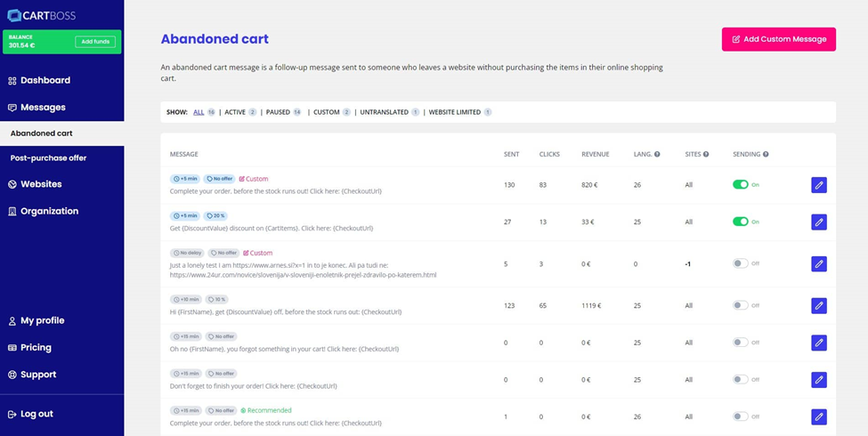Click the Add Custom Message button

pyautogui.click(x=778, y=39)
